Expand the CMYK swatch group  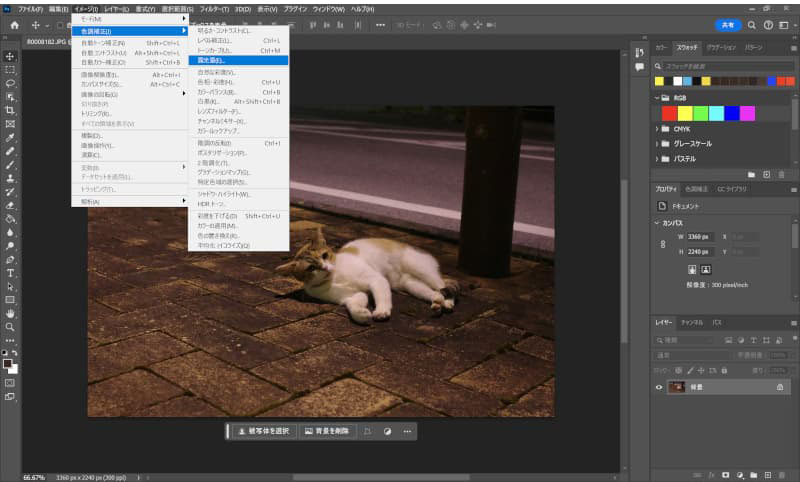tap(657, 129)
